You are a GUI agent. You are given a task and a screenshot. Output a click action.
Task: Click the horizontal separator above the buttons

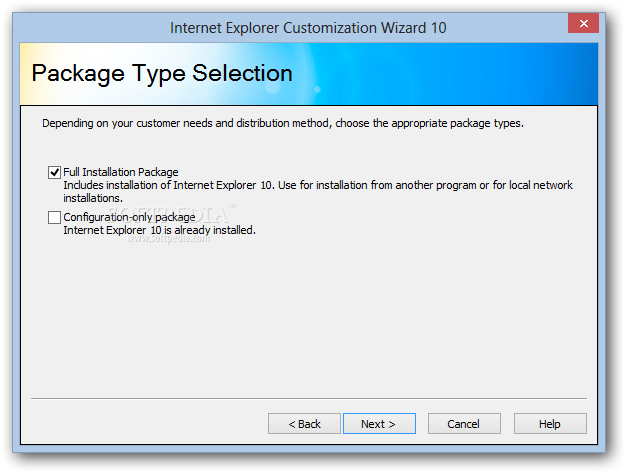coord(309,398)
